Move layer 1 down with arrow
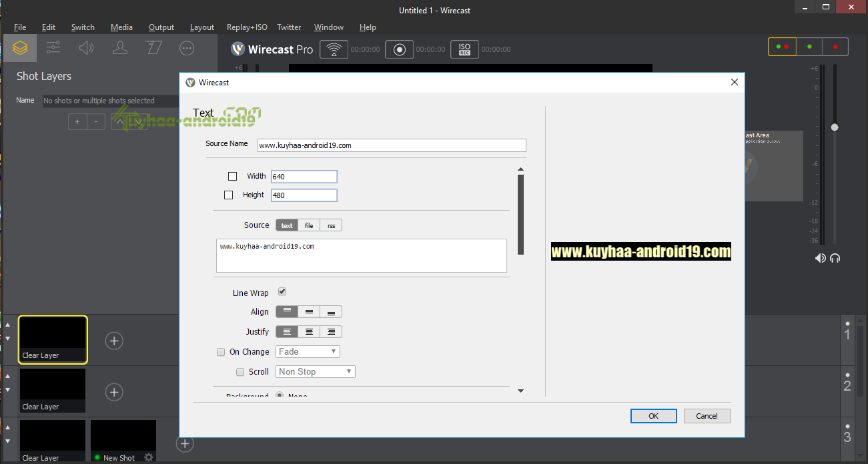 (x=8, y=338)
